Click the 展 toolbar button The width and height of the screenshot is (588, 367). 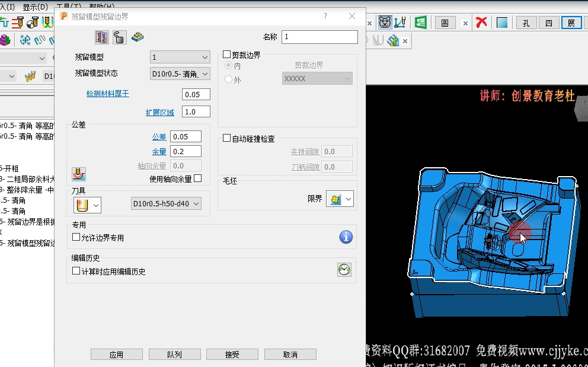point(571,23)
